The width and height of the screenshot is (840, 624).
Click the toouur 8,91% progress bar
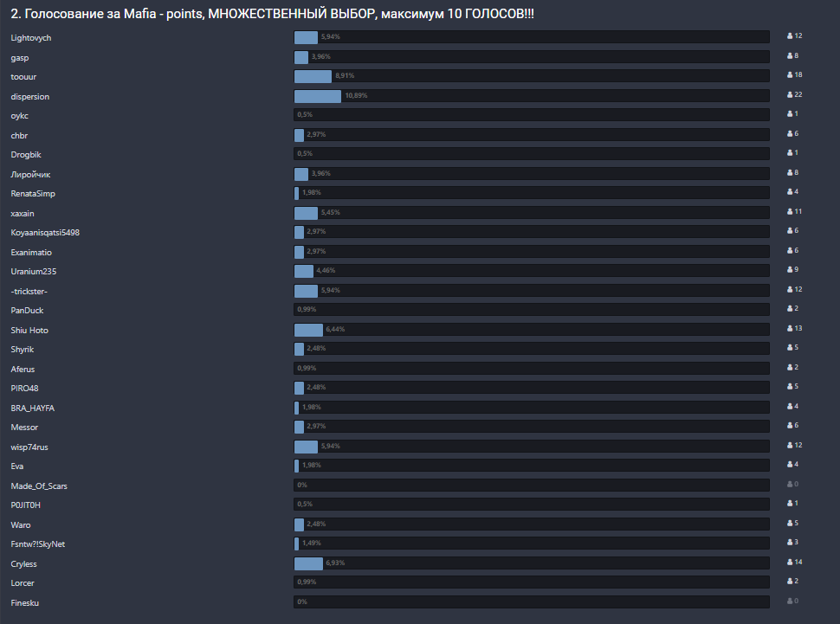pyautogui.click(x=531, y=76)
